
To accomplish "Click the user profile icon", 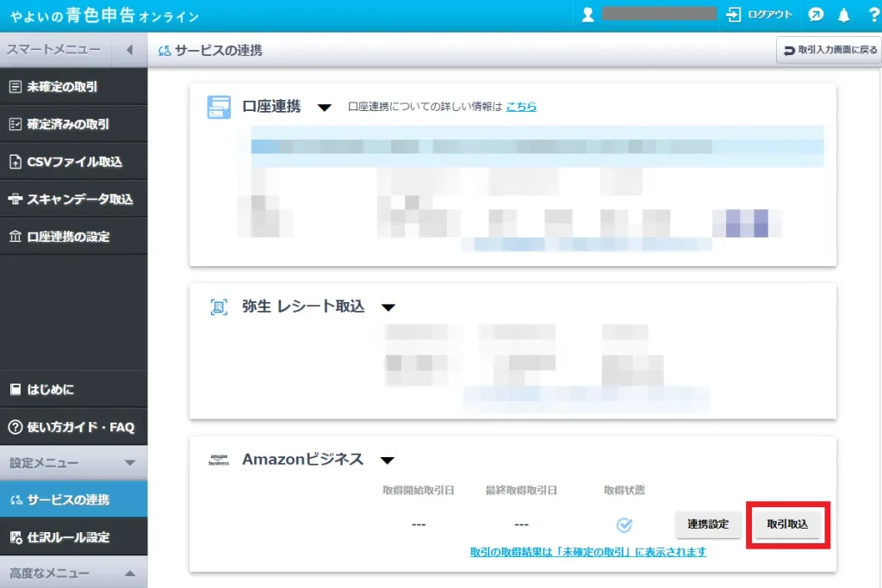I will point(587,15).
